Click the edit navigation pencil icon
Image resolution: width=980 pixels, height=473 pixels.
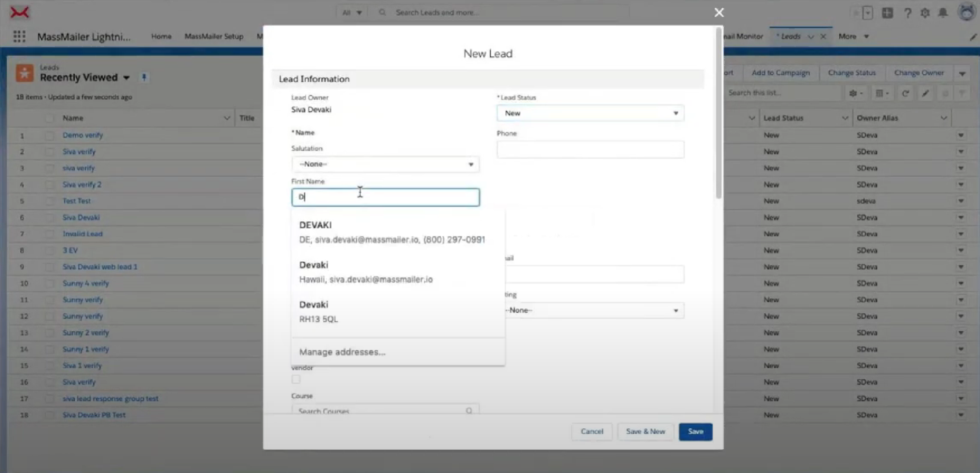click(973, 37)
